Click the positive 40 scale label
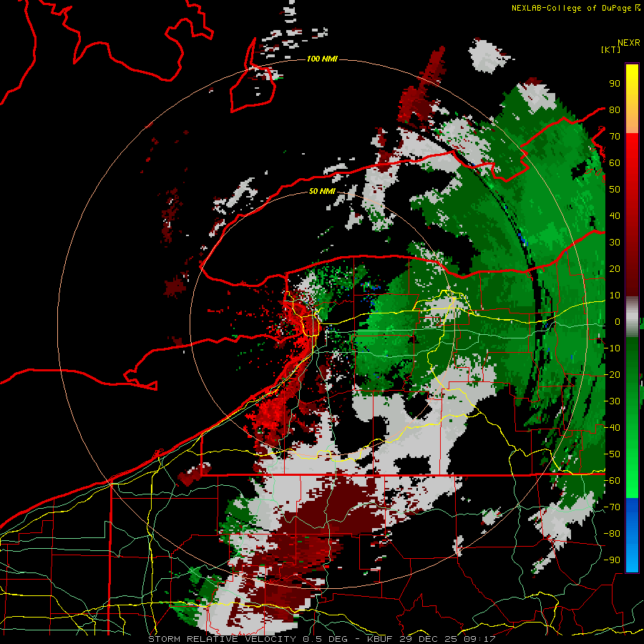 coord(615,216)
